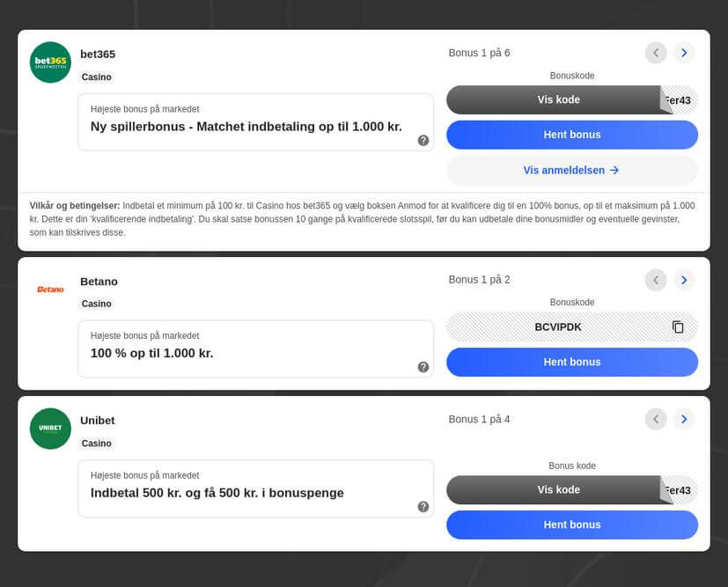Screen dimensions: 728x587
Task: Go to previous Unibet bonus
Action: click(x=656, y=419)
